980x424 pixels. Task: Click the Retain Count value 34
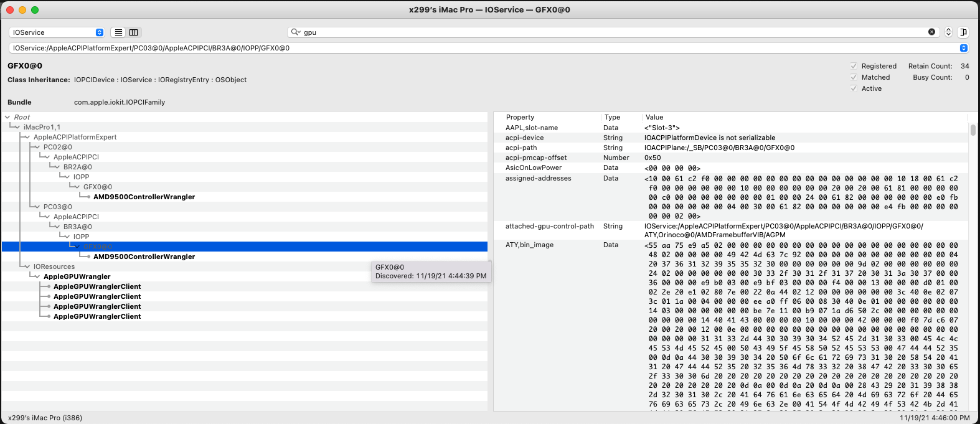[965, 66]
